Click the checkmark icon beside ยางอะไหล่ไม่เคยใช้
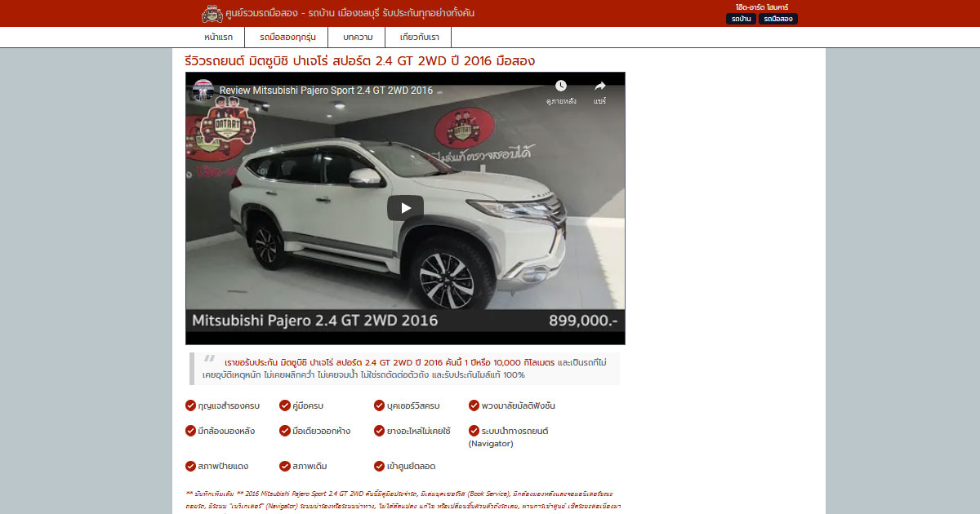980x514 pixels. 380,431
